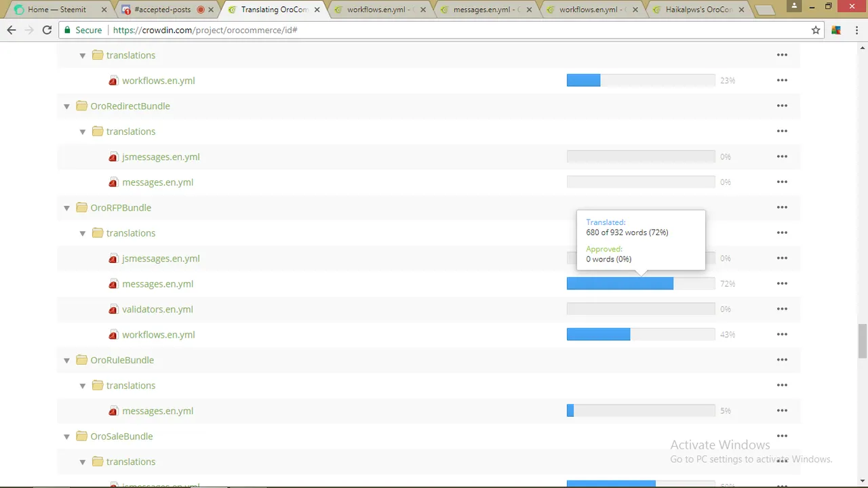Collapse translations under OroSaleBundle

pos(83,462)
